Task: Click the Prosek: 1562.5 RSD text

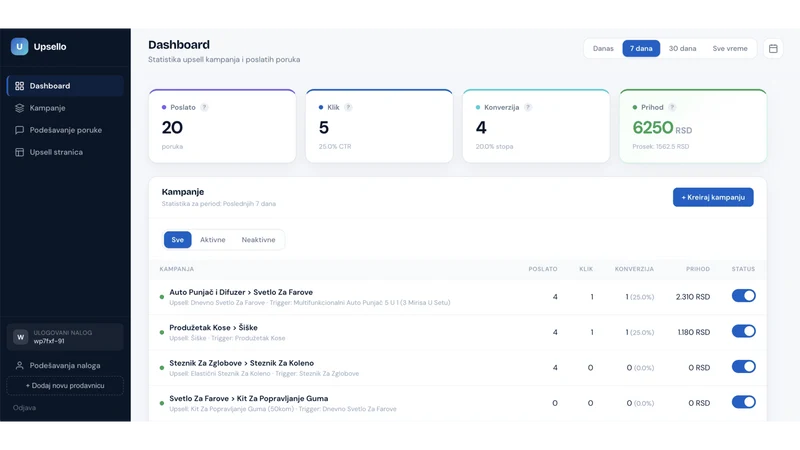Action: pos(661,146)
